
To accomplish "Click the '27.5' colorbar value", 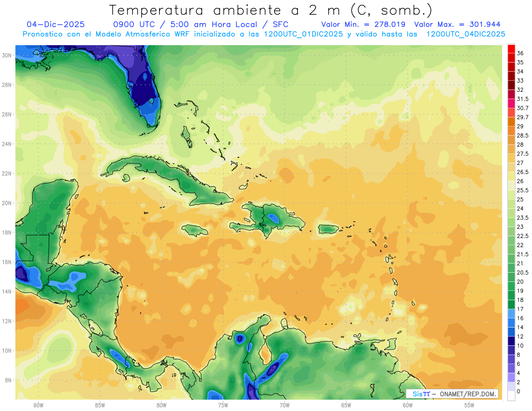I will (x=523, y=154).
